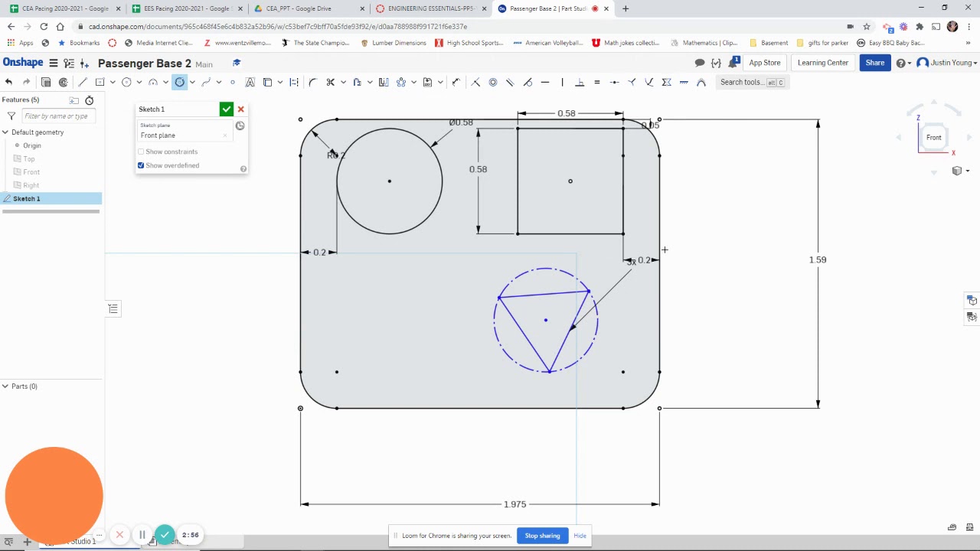Select the Dimension tool
Image resolution: width=980 pixels, height=551 pixels.
[456, 82]
